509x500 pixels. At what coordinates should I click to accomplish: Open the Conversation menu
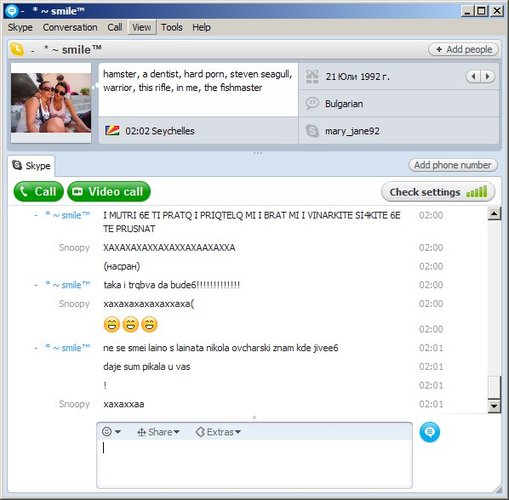click(70, 27)
